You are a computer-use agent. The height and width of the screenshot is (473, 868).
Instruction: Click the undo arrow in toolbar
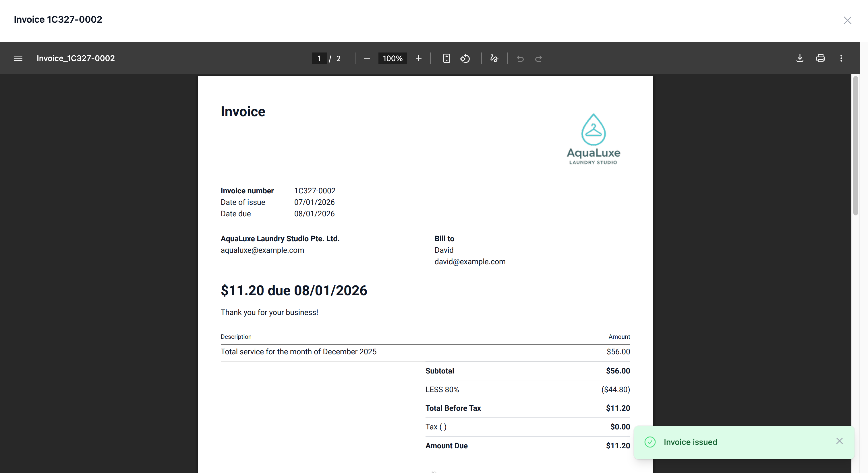(x=520, y=59)
